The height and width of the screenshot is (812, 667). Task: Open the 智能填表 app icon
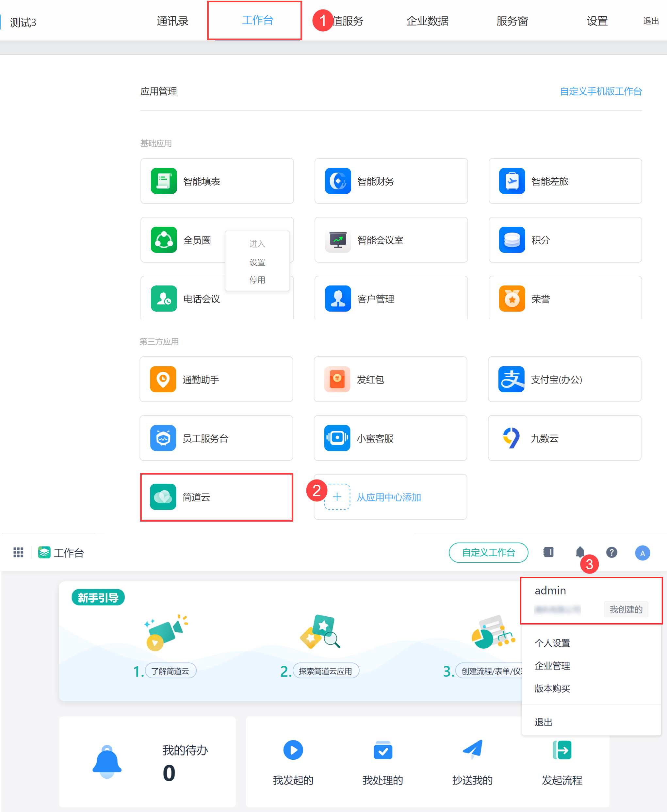pos(164,181)
